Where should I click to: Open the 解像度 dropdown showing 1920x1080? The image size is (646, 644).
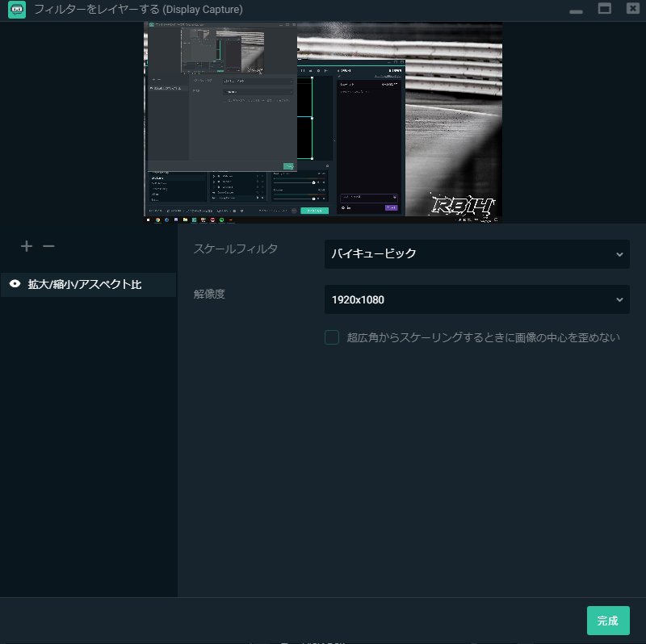coord(476,299)
